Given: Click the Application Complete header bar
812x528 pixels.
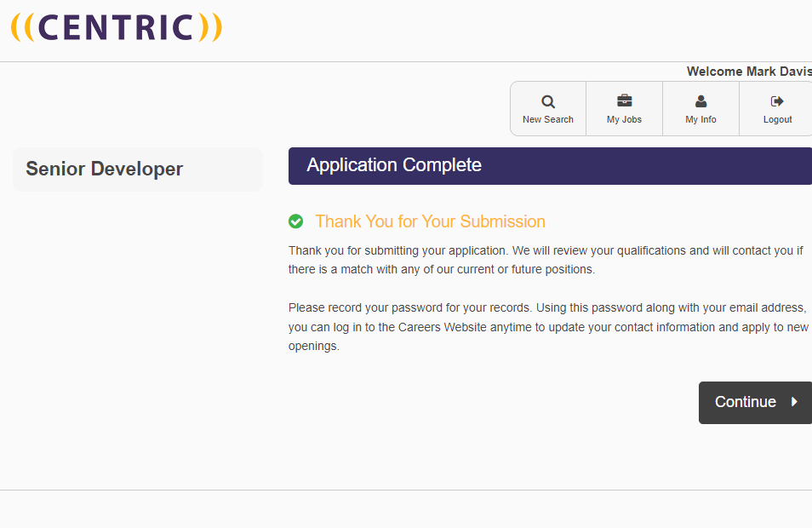Looking at the screenshot, I should [x=550, y=165].
